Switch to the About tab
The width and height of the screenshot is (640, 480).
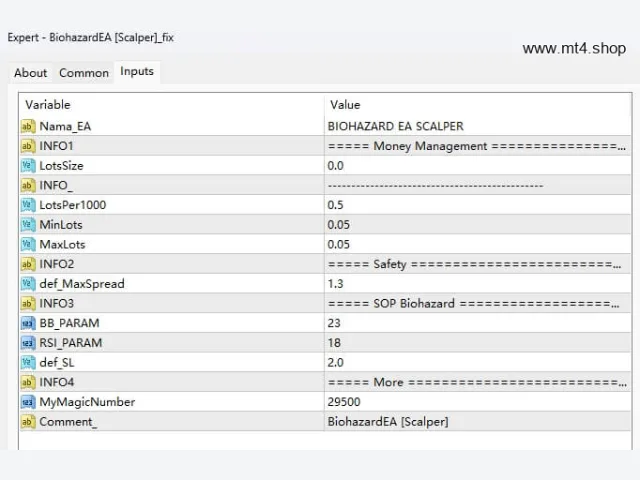coord(31,73)
